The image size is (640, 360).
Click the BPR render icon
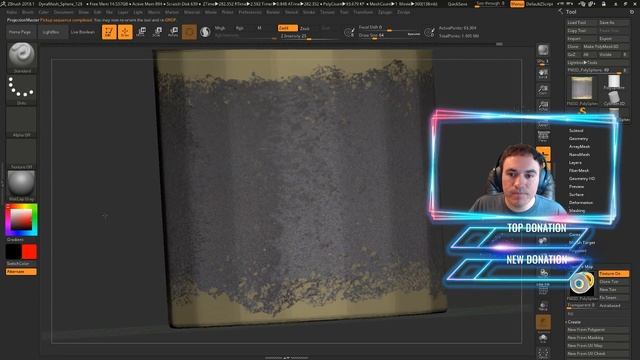[x=543, y=50]
